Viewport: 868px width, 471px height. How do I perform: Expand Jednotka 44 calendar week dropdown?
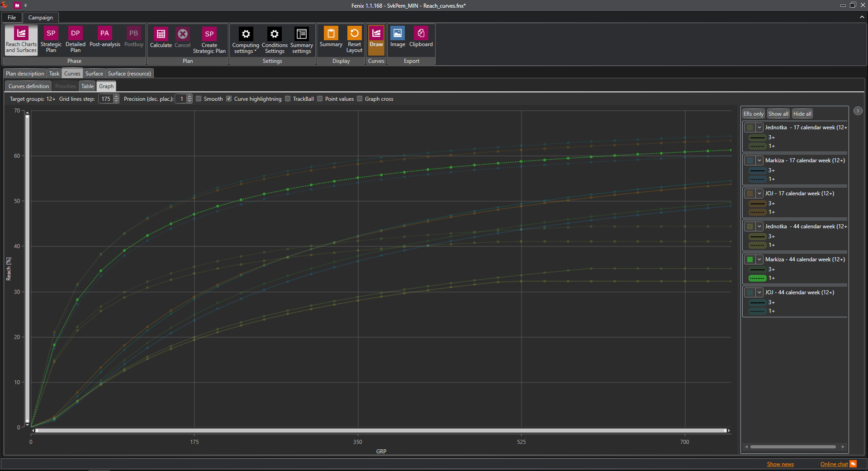(x=759, y=226)
